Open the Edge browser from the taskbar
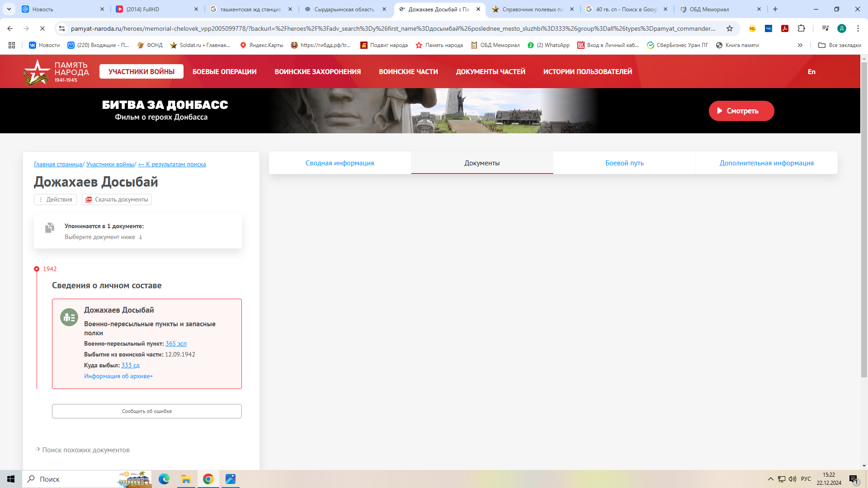 [164, 479]
